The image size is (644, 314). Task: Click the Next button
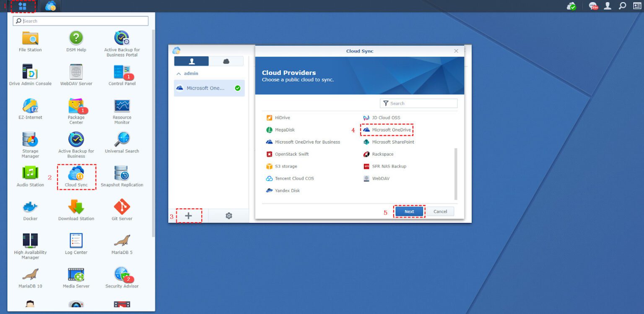[409, 212]
